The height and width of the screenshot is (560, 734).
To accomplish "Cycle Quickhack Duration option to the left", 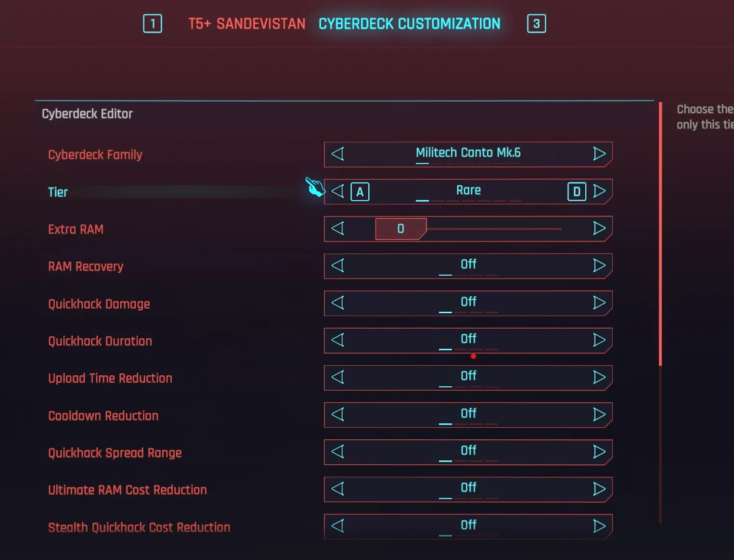I will (x=338, y=340).
